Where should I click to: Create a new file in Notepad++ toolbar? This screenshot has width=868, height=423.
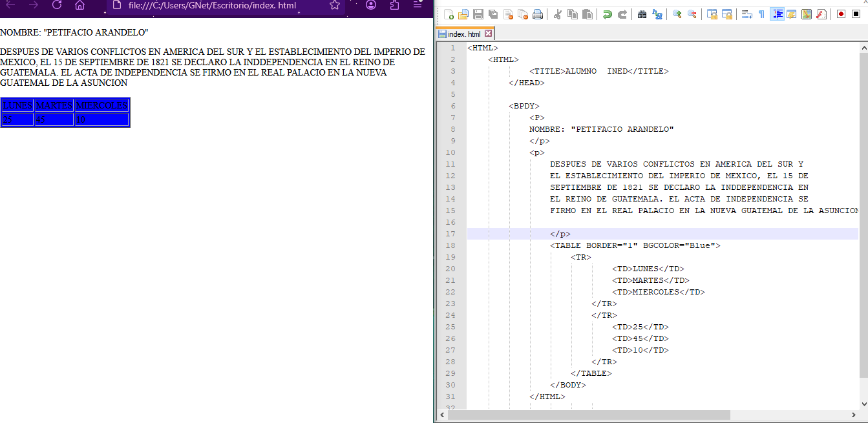click(x=449, y=14)
